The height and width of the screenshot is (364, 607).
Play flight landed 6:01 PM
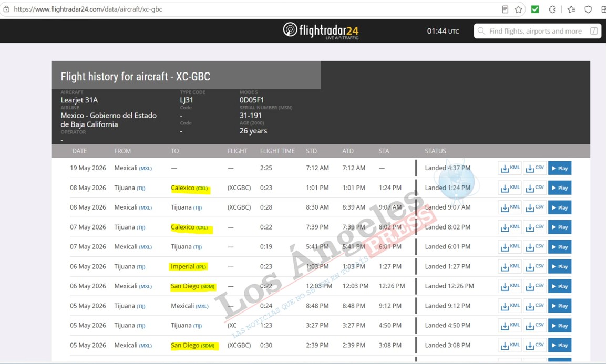pos(559,247)
